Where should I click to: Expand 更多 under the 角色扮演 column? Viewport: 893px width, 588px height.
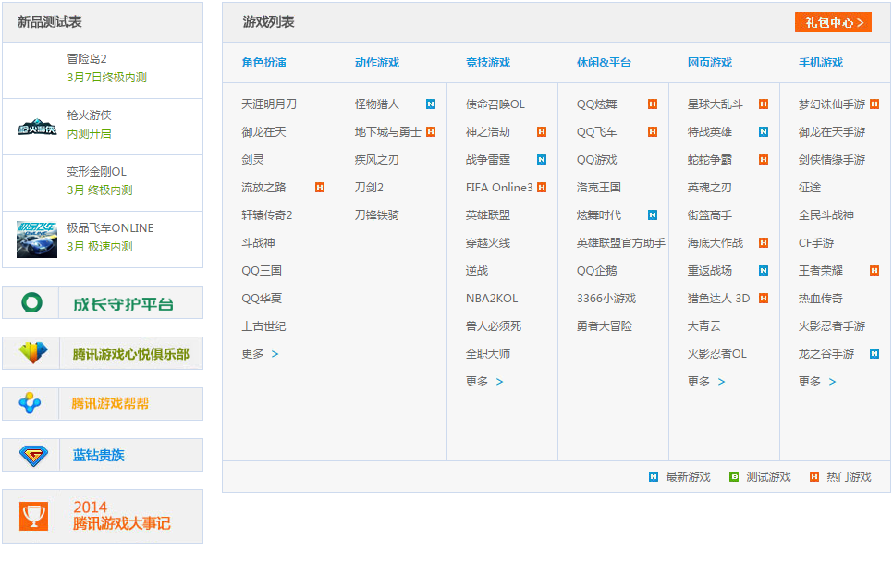coord(260,354)
